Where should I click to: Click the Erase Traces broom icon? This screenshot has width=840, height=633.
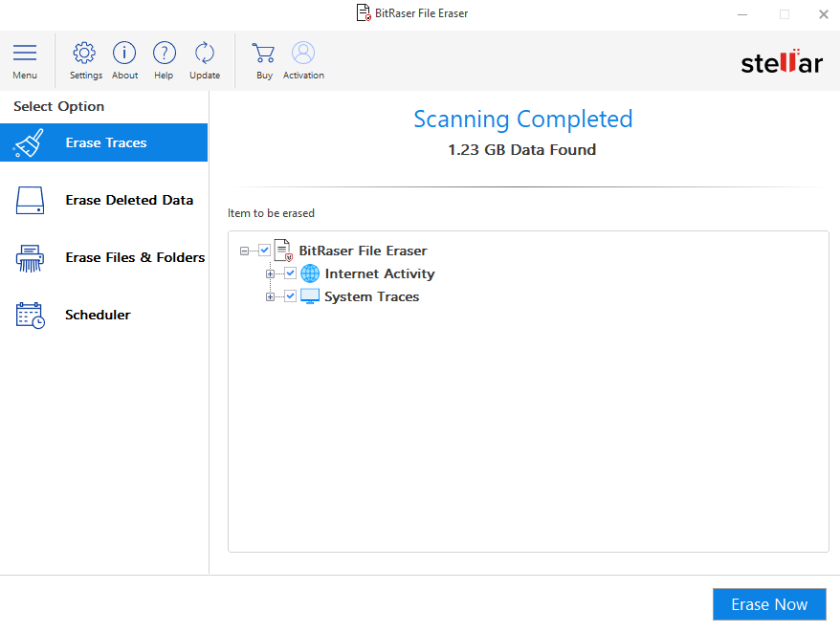[x=29, y=142]
